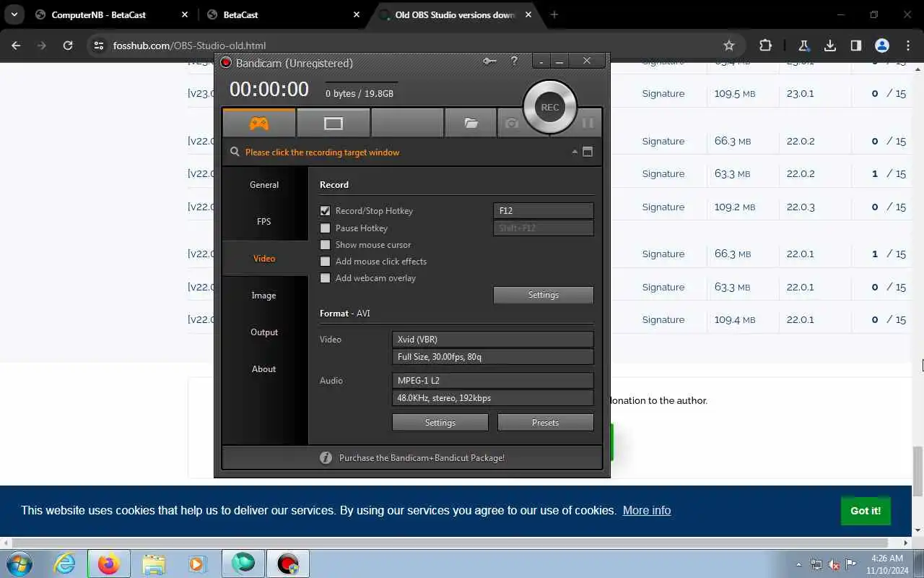Click the Bandicam red record logo in title bar
This screenshot has height=578, width=924.
click(226, 63)
